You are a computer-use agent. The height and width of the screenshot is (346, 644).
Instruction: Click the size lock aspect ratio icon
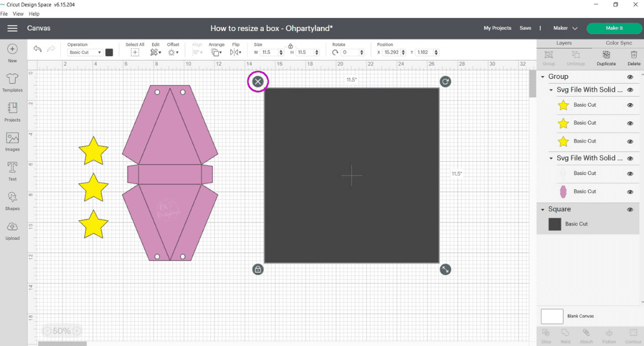(x=290, y=46)
